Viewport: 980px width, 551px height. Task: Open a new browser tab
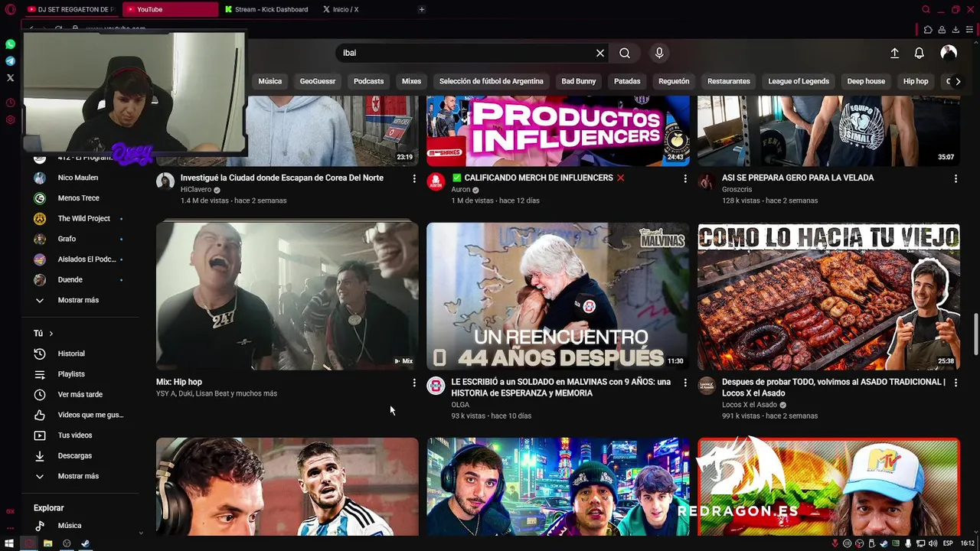point(421,9)
